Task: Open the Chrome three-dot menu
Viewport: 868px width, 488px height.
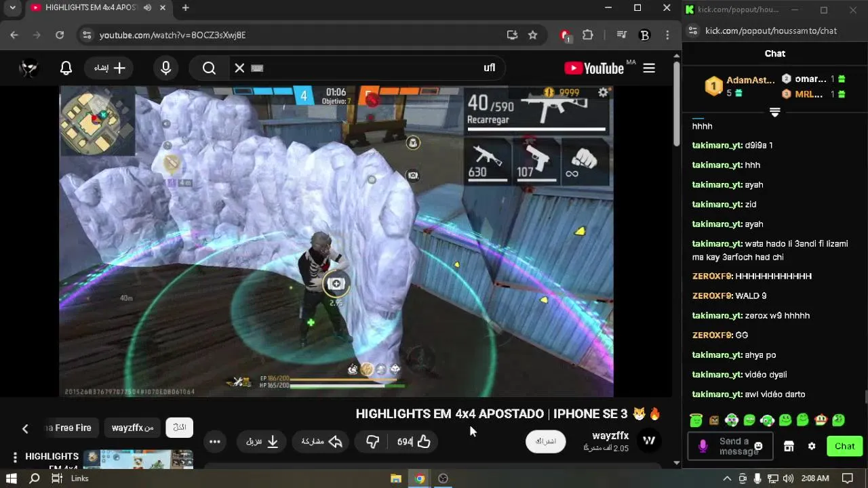Action: pyautogui.click(x=668, y=35)
